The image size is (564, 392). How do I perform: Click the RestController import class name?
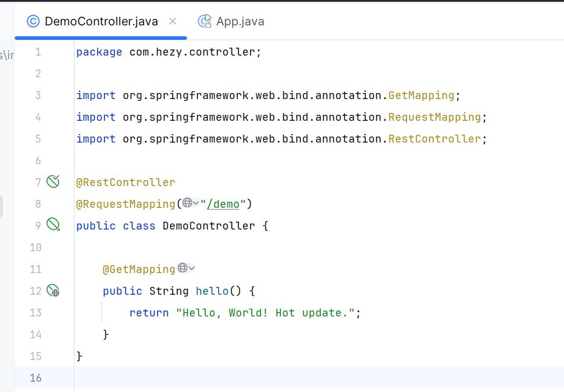(x=435, y=139)
